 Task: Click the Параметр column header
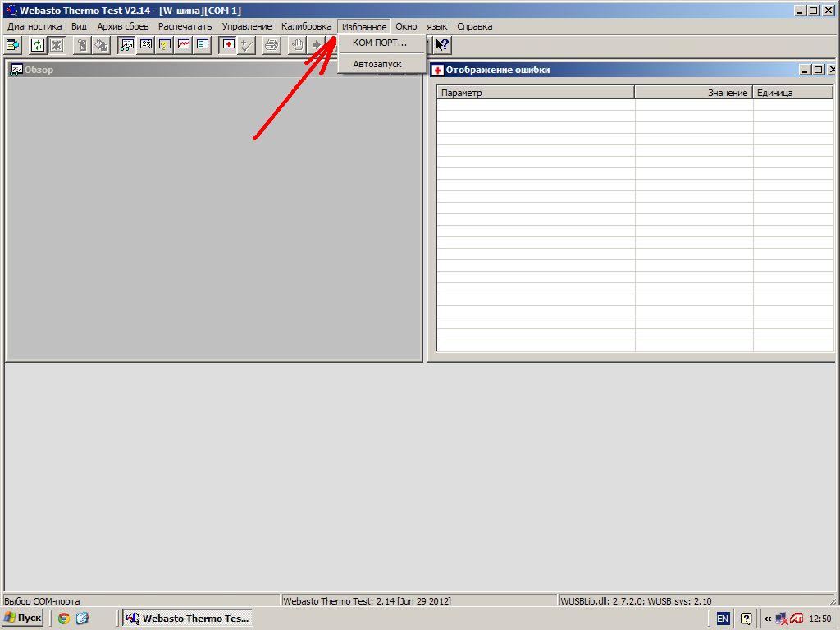coord(536,92)
